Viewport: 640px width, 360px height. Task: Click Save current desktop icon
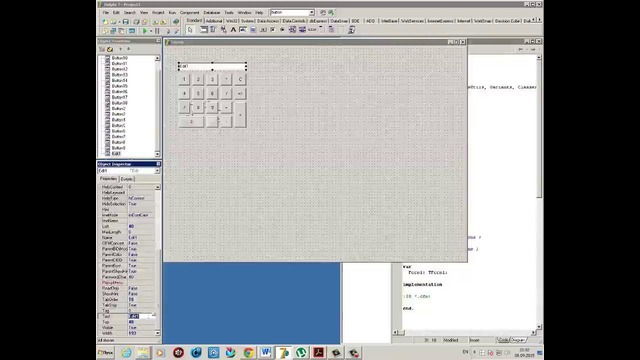tap(323, 13)
